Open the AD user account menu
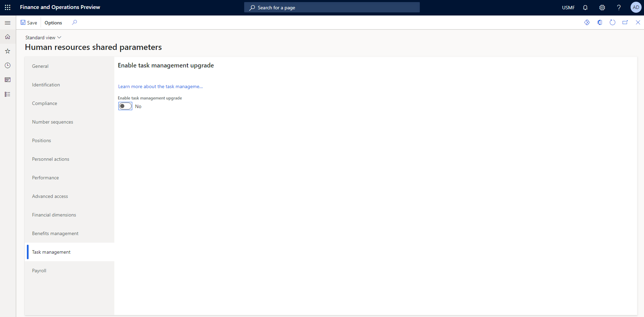644x317 pixels. pos(635,7)
